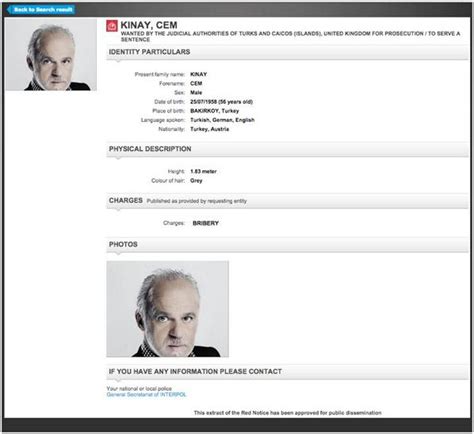Click the forename value 'CEM'
The image size is (474, 434).
[196, 83]
